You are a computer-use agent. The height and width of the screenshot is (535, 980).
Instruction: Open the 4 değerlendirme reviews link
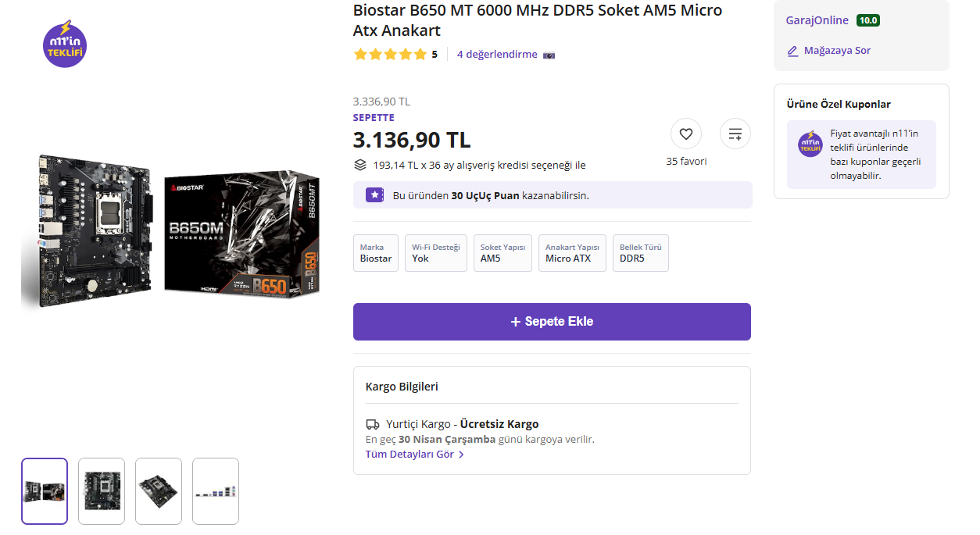point(497,55)
